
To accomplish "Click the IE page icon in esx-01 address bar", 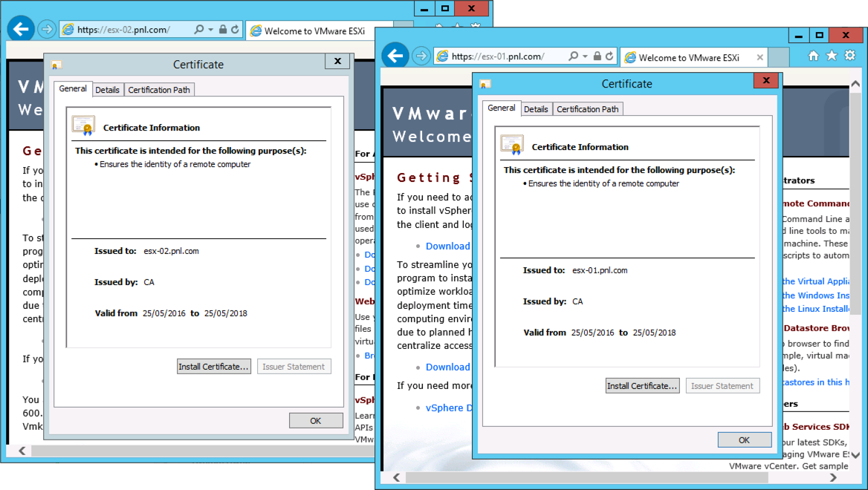I will point(442,56).
